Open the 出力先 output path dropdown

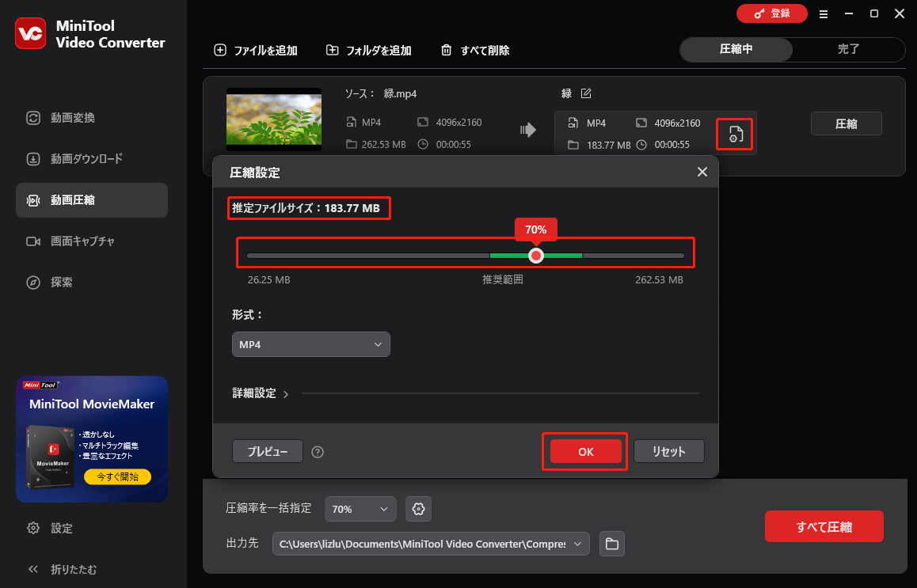pyautogui.click(x=431, y=544)
